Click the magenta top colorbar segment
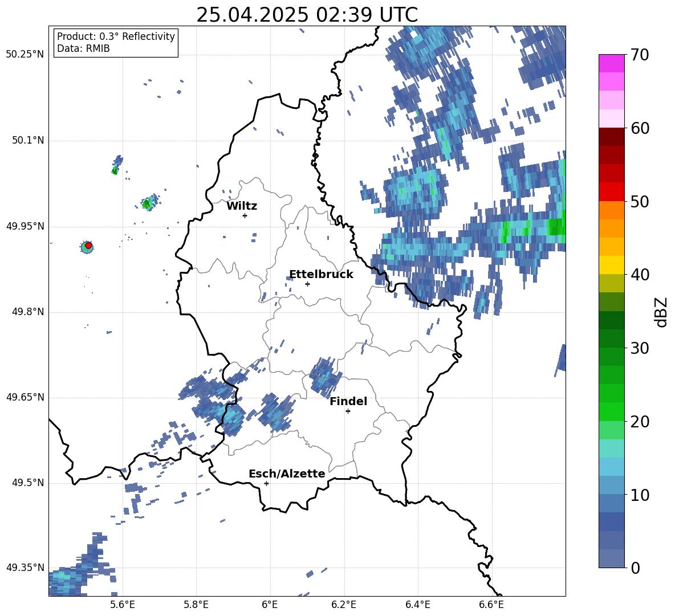The height and width of the screenshot is (616, 675). [x=611, y=64]
